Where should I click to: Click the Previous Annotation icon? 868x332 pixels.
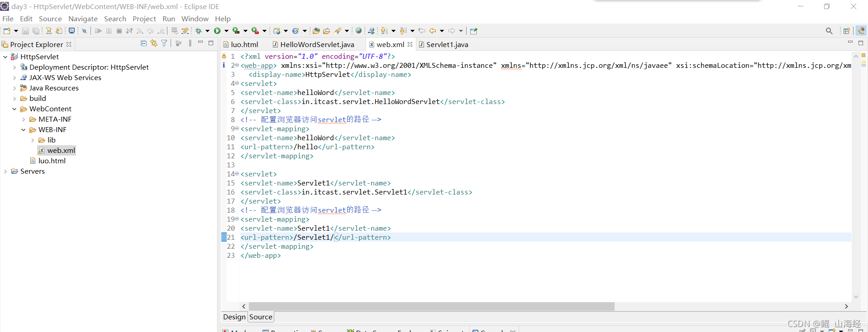coord(403,31)
